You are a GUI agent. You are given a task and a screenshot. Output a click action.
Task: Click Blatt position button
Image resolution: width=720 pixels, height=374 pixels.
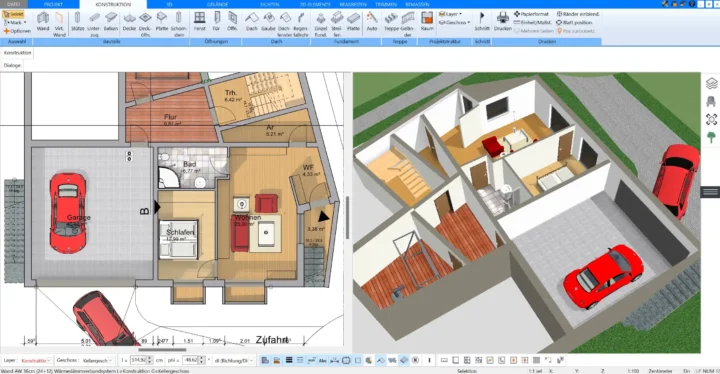574,23
